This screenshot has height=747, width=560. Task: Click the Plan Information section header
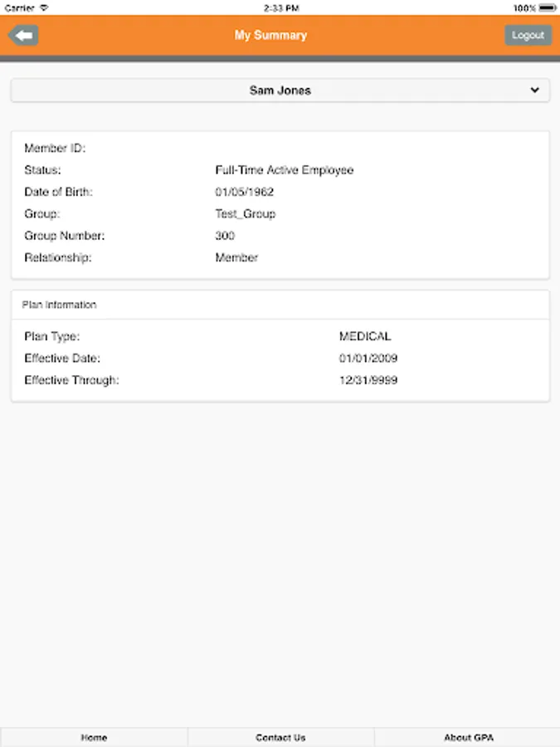click(x=59, y=305)
